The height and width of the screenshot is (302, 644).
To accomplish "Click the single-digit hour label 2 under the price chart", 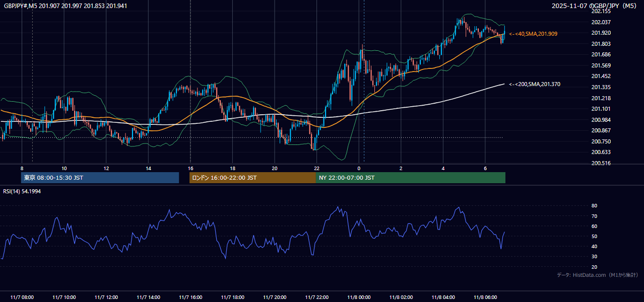I will [x=401, y=168].
